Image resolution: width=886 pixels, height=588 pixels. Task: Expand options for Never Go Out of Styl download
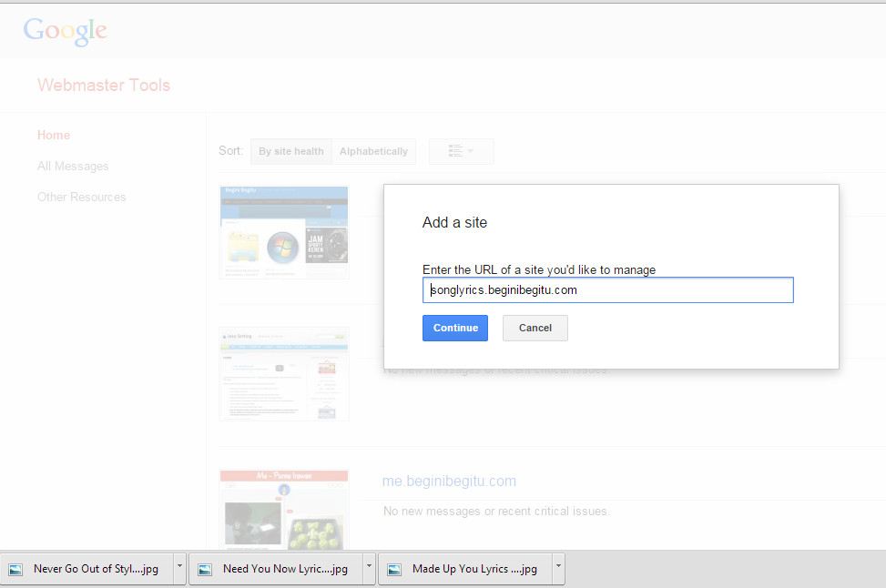click(x=179, y=570)
